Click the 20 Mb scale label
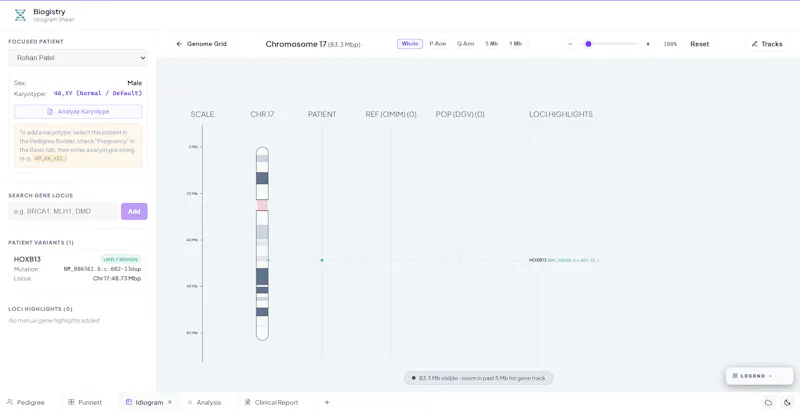 pyautogui.click(x=193, y=193)
